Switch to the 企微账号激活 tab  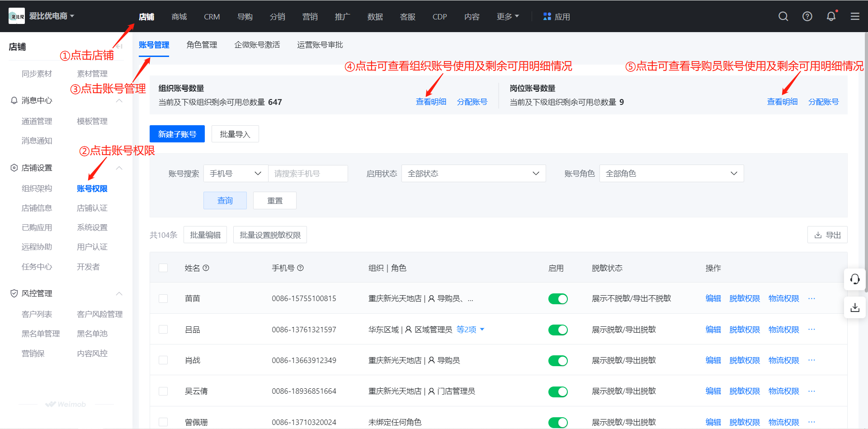(x=257, y=45)
